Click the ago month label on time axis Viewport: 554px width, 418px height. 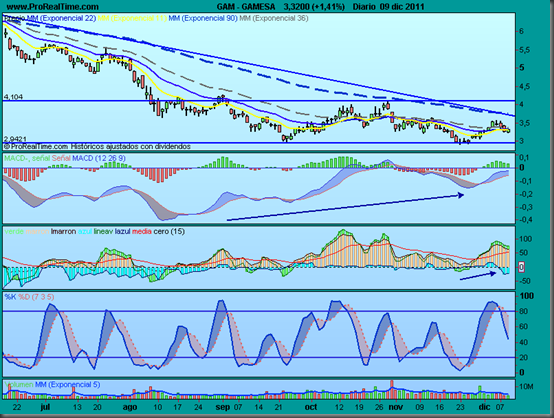[x=130, y=407]
